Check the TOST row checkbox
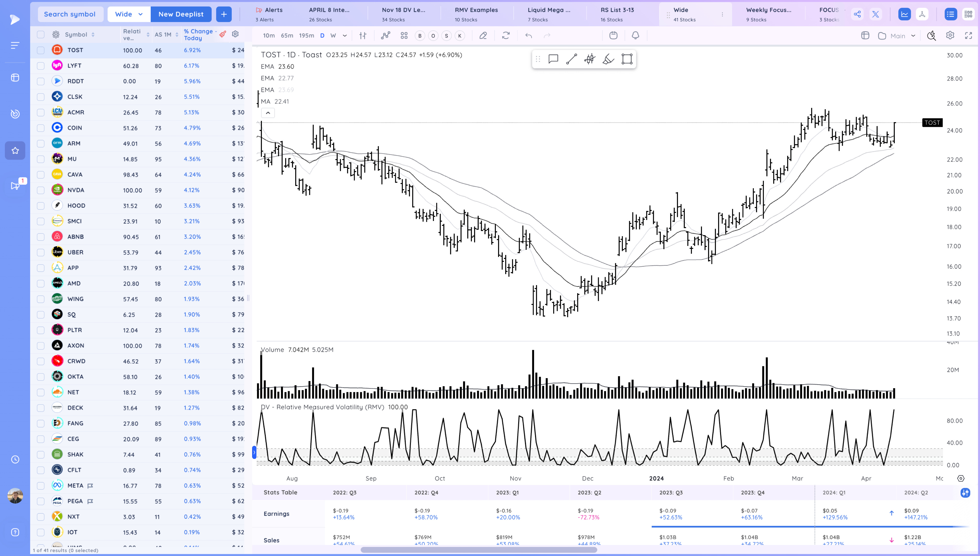The image size is (980, 556). pyautogui.click(x=40, y=50)
